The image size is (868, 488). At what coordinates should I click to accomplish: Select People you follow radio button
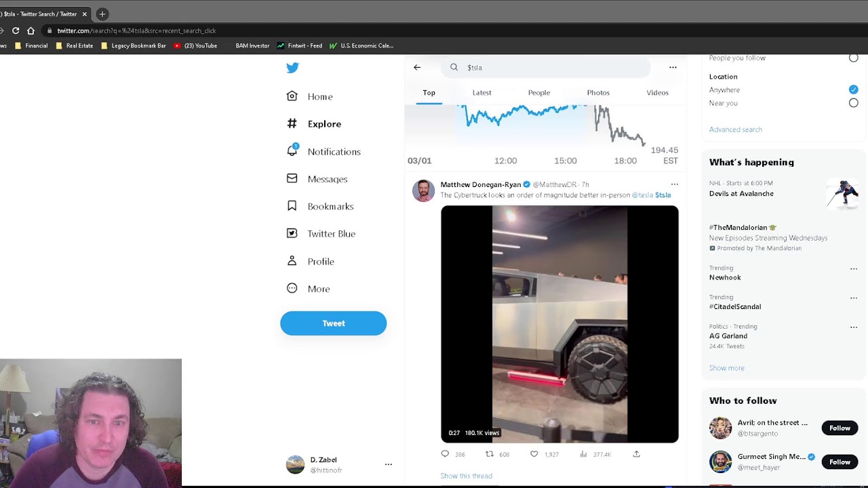click(853, 58)
